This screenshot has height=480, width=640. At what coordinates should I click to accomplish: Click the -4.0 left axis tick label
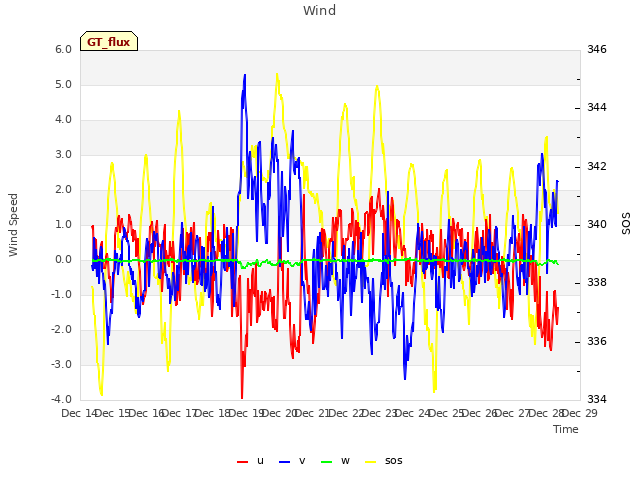point(61,399)
